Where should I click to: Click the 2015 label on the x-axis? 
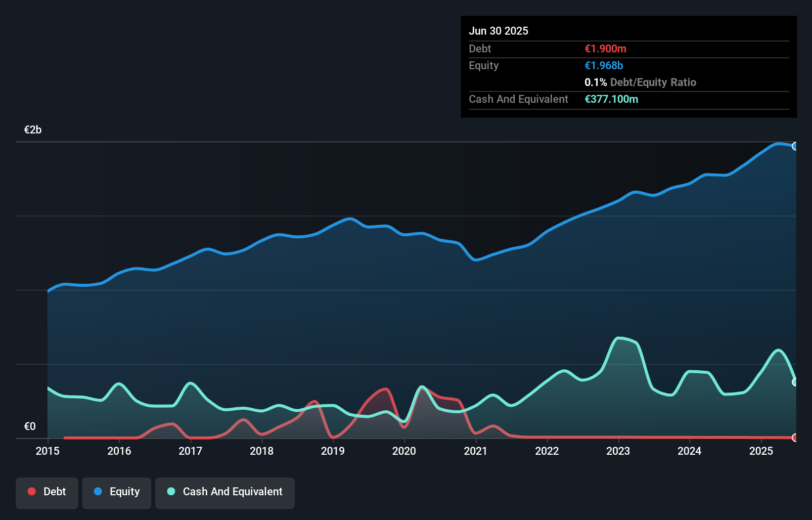(x=47, y=451)
